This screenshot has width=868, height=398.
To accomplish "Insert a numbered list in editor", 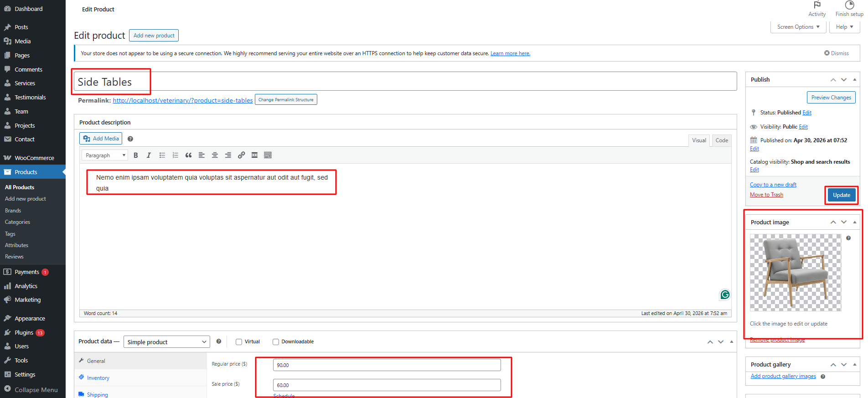I will pos(175,155).
